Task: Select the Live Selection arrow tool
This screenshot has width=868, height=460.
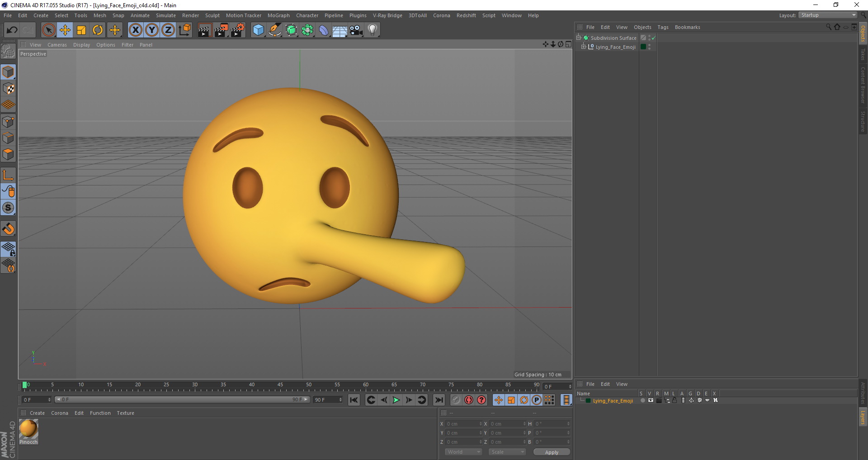Action: point(48,30)
